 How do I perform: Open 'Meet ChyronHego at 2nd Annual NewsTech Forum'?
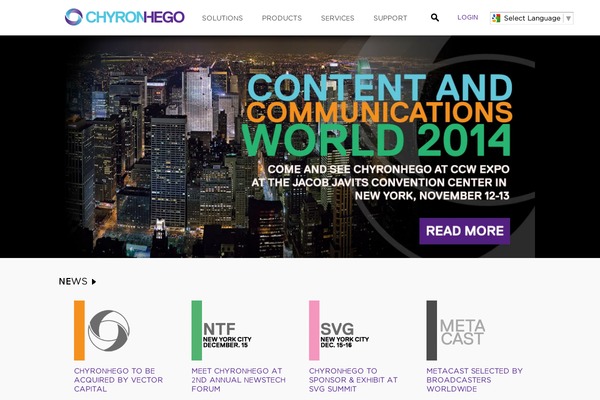[238, 380]
